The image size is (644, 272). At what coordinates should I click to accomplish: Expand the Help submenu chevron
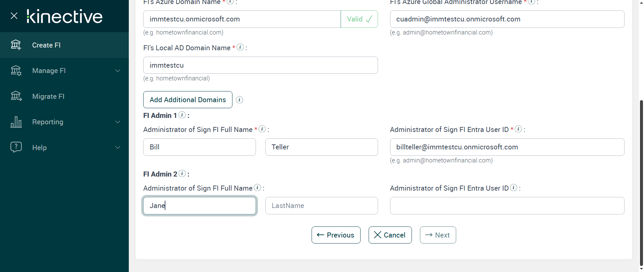(x=118, y=147)
